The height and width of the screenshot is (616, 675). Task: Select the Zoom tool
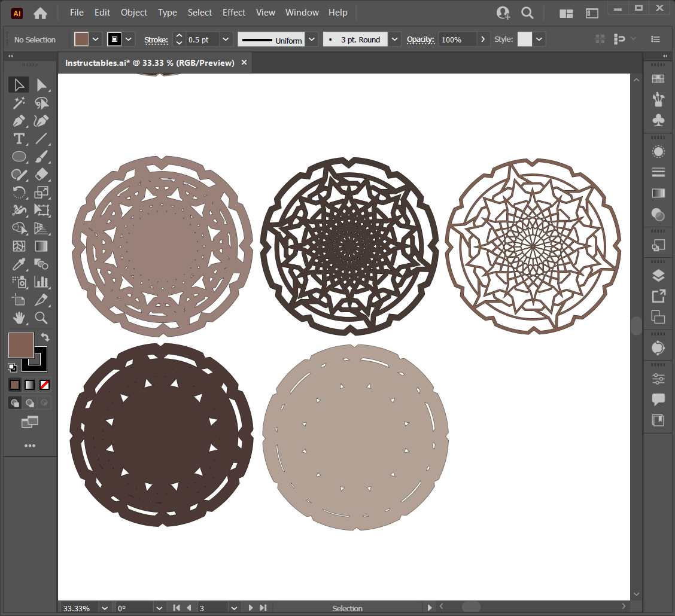[x=41, y=318]
